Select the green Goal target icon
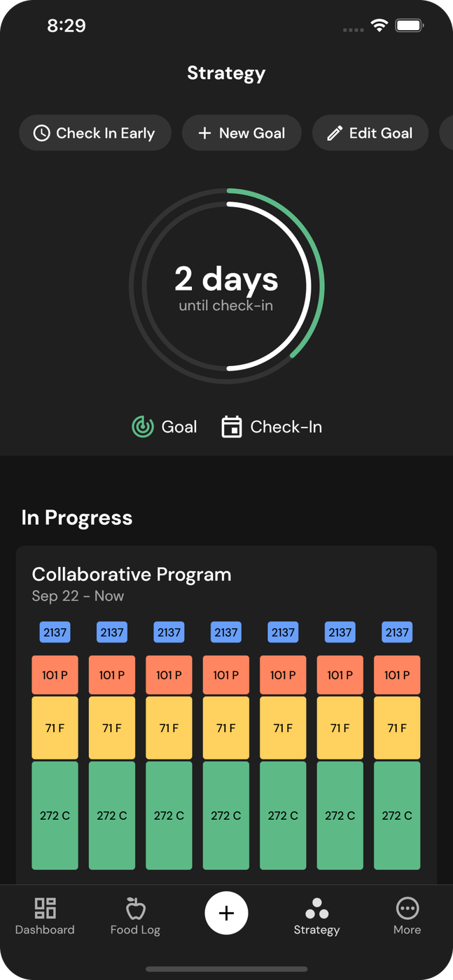The image size is (453, 980). click(143, 426)
